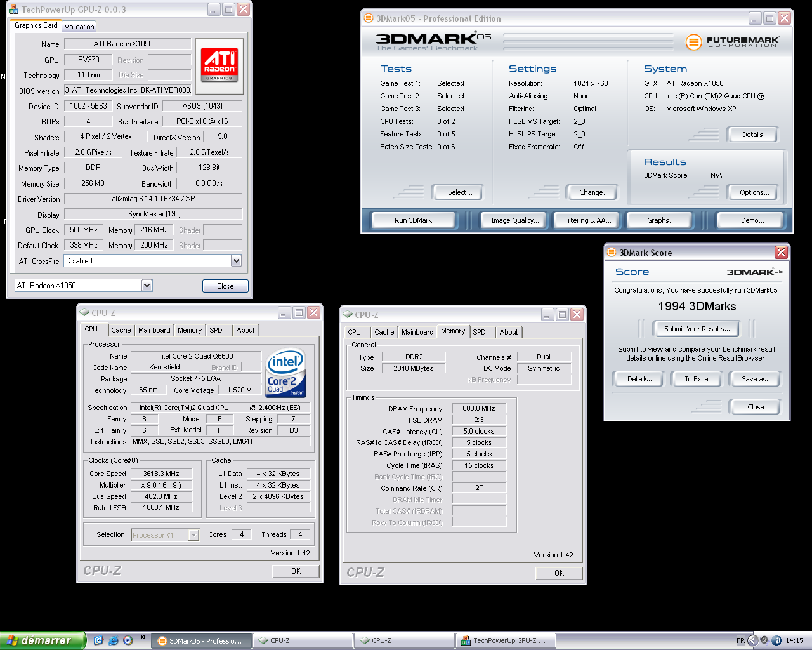Click the rightmost tray icon beside clock

click(777, 640)
